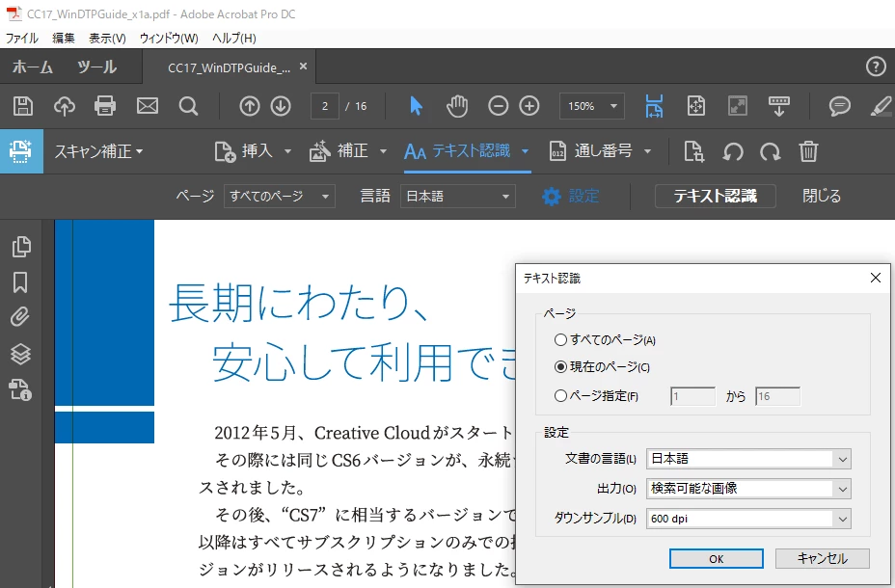Click OK in テキスト認識 dialog
This screenshot has width=895, height=588.
[x=717, y=559]
